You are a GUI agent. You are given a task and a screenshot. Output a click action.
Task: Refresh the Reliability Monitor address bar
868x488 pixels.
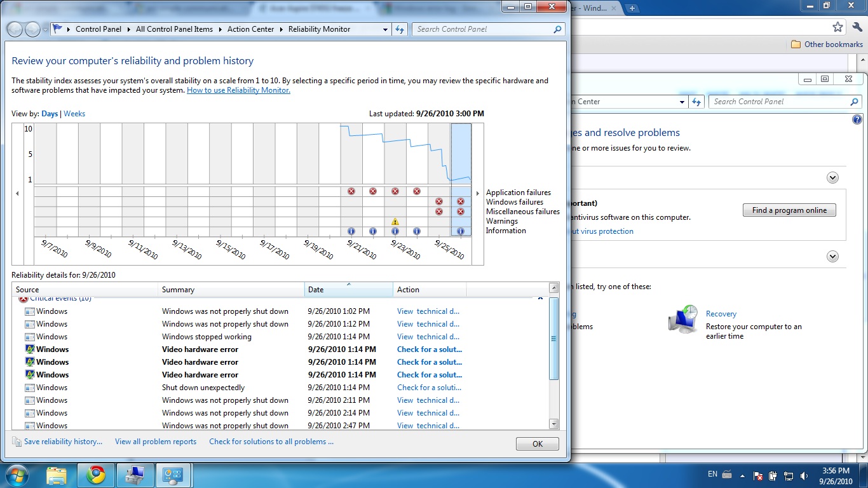(x=400, y=29)
